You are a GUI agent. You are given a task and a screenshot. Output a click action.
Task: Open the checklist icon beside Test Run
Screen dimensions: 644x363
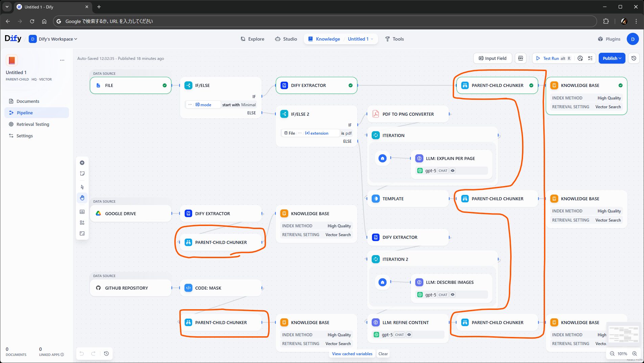(x=590, y=58)
